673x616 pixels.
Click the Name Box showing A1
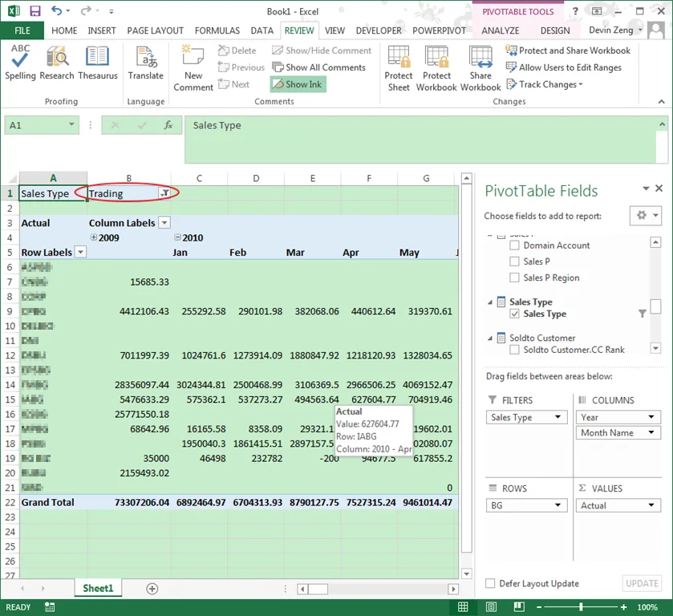click(42, 125)
